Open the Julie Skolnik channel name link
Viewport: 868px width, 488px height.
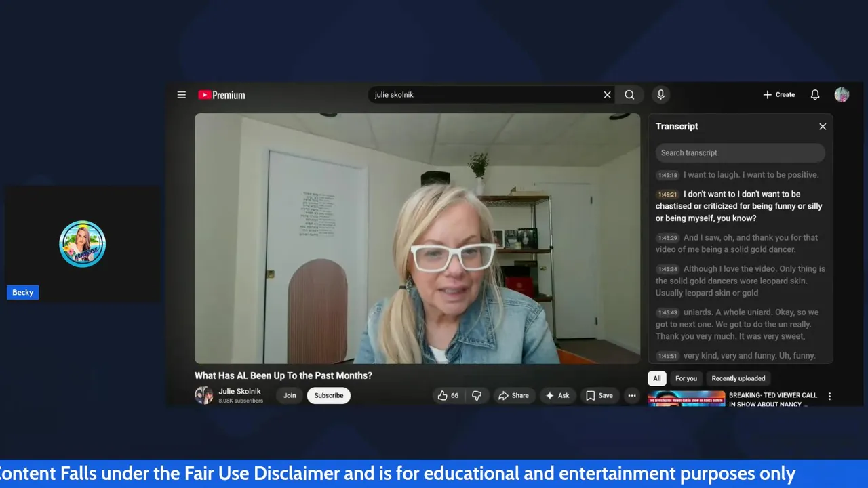pyautogui.click(x=239, y=391)
